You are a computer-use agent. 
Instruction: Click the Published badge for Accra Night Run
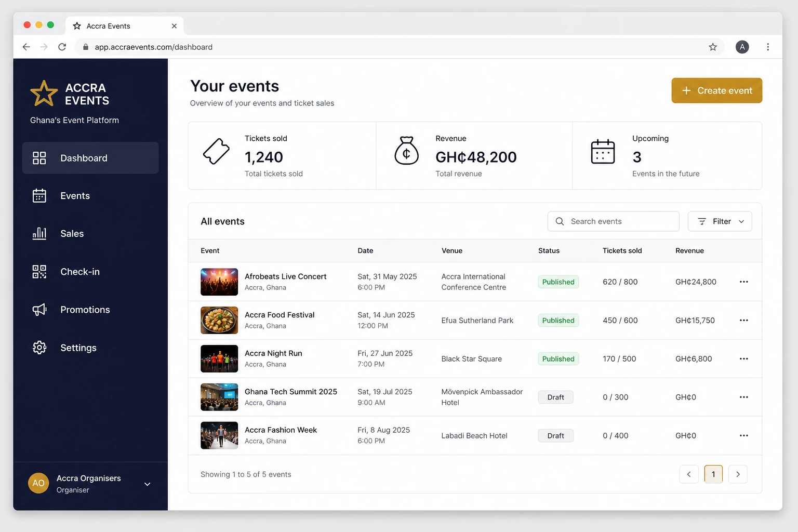558,358
